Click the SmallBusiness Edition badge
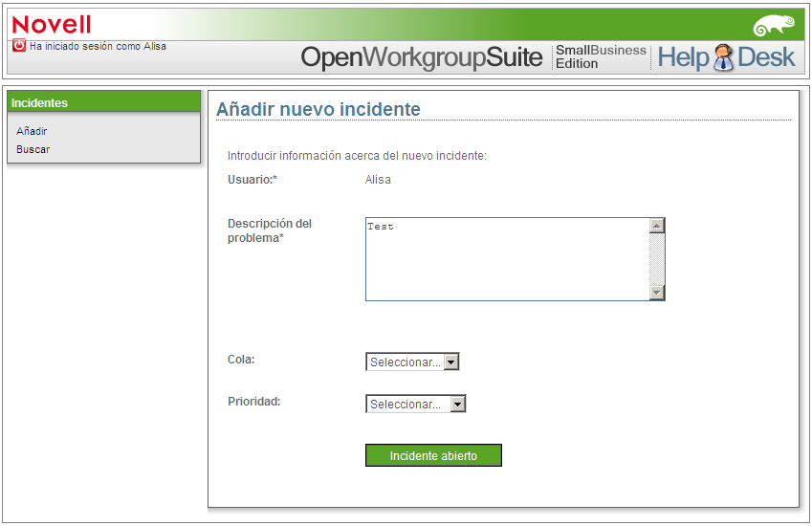This screenshot has height=526, width=812. (x=601, y=57)
